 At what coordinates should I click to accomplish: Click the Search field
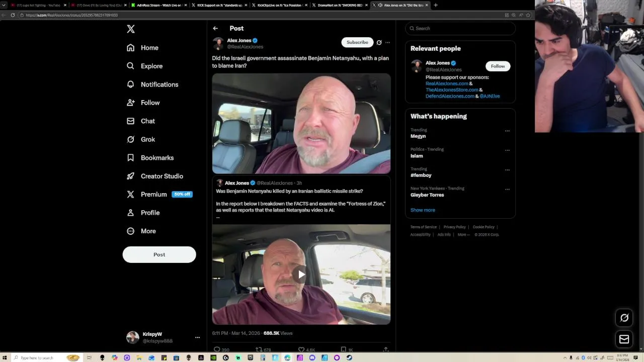click(x=460, y=29)
